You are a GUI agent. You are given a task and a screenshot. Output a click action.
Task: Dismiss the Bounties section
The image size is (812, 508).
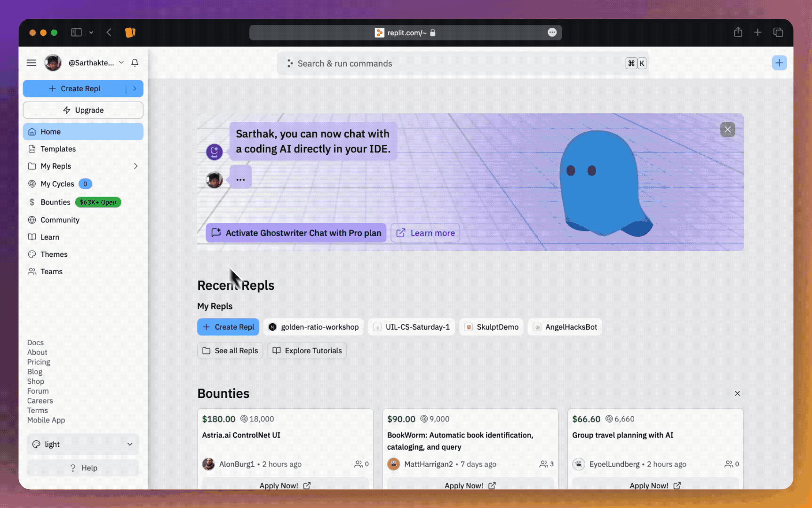pyautogui.click(x=737, y=393)
